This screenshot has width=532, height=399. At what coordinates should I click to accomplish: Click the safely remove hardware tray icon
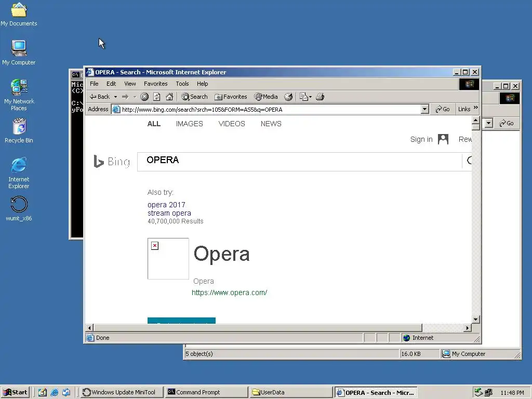[x=478, y=392]
